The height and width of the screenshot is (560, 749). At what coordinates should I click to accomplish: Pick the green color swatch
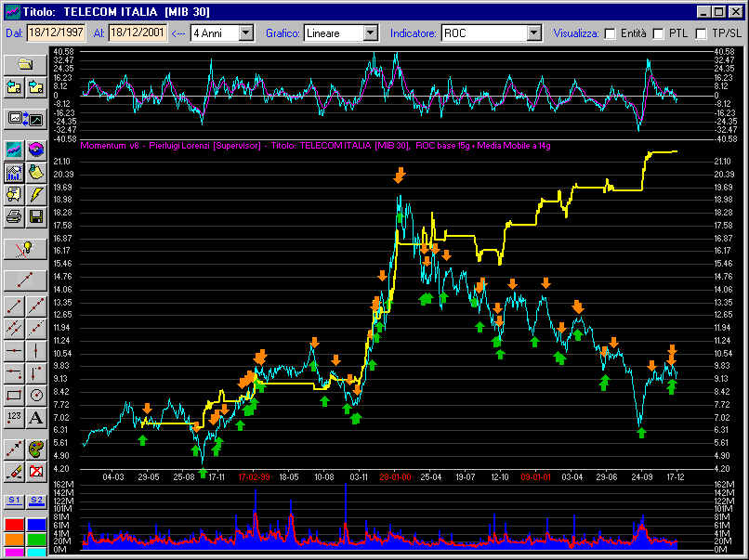(x=36, y=539)
